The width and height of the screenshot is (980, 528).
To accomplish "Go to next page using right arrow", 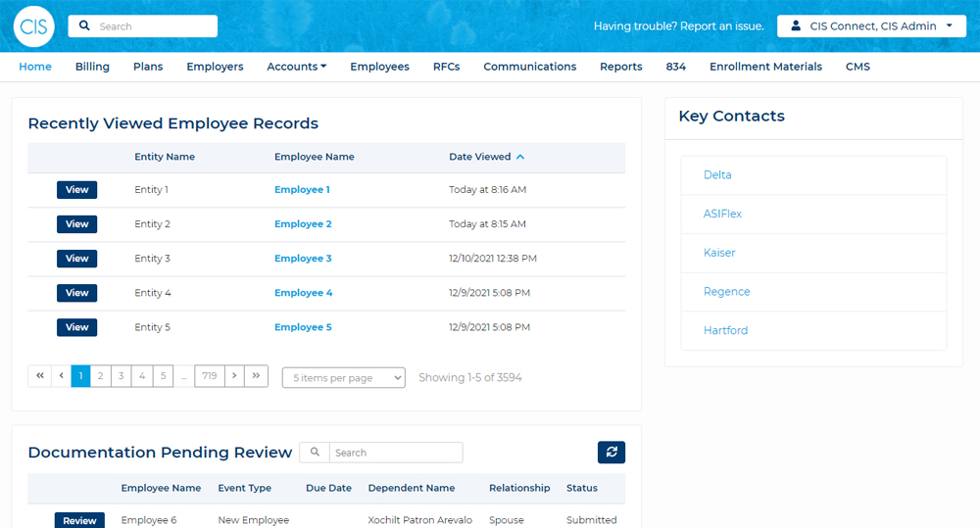I will (x=234, y=376).
